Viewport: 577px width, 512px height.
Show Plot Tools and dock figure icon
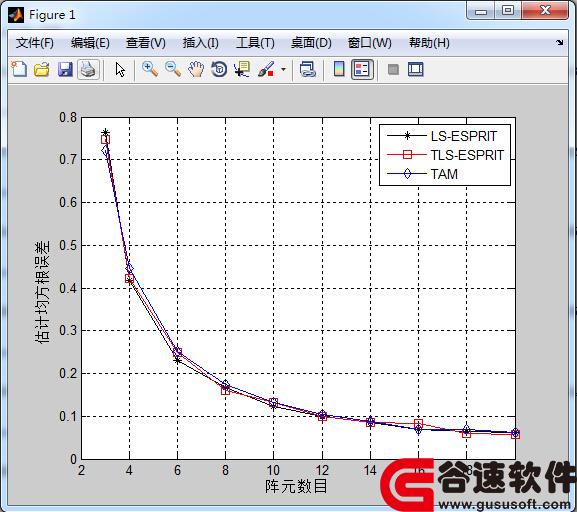[x=415, y=69]
